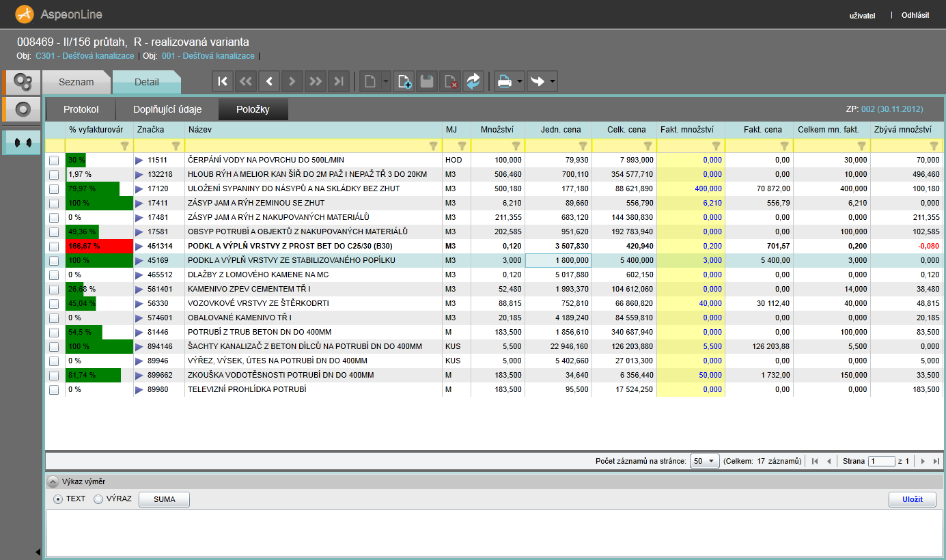Click the export arrow icon
This screenshot has height=560, width=946.
click(538, 81)
